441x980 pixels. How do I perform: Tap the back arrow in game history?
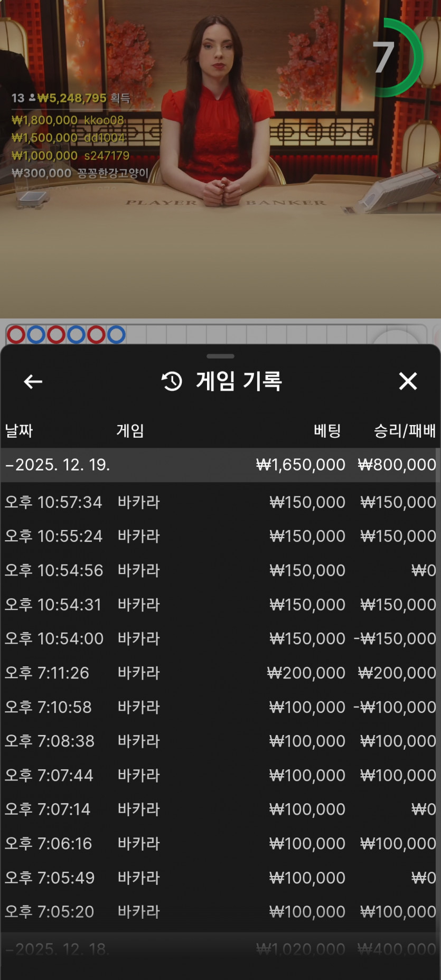[x=33, y=381]
